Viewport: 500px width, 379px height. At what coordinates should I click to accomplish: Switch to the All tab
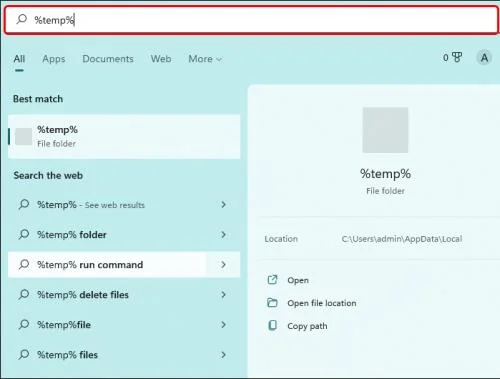click(x=19, y=59)
